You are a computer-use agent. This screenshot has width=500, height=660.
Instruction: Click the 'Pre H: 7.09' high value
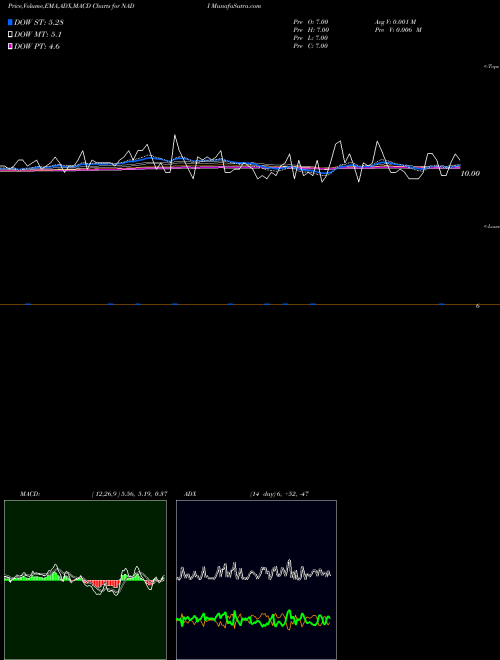[311, 30]
